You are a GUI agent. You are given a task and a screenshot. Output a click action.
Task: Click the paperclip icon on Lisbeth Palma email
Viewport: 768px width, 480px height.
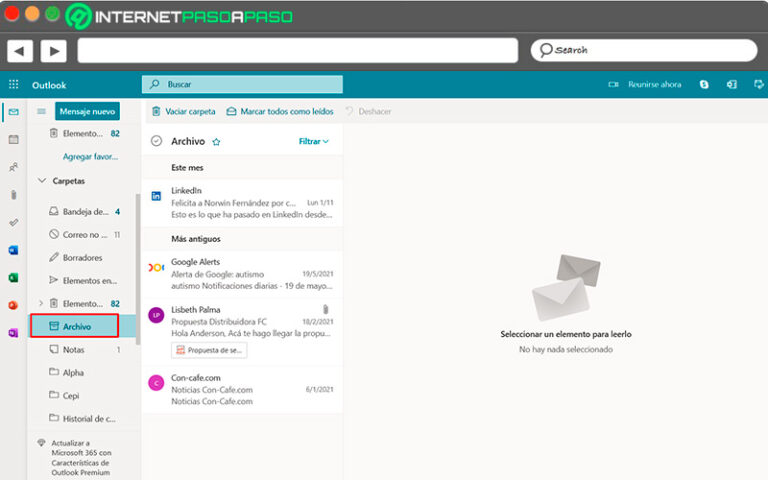click(325, 309)
